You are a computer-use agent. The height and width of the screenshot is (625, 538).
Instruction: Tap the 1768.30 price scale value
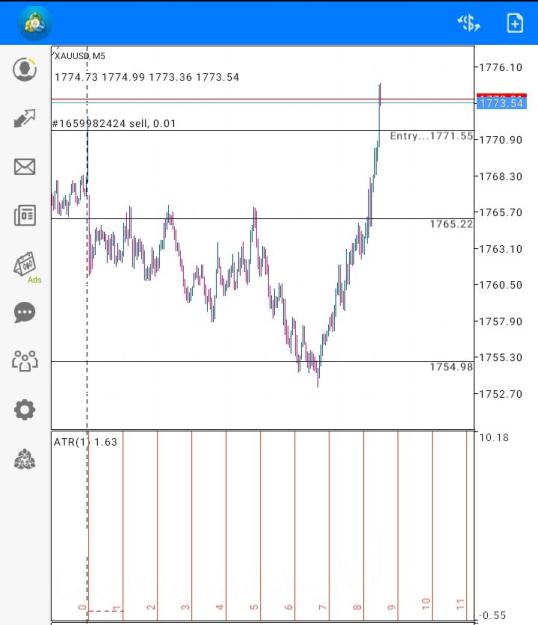pos(501,177)
